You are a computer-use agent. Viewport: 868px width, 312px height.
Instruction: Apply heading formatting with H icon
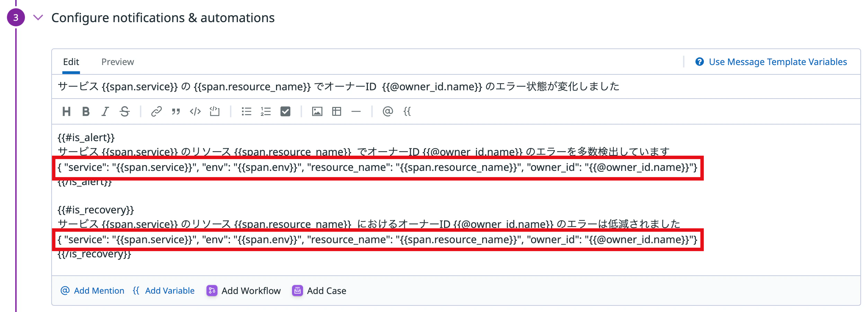pos(67,111)
